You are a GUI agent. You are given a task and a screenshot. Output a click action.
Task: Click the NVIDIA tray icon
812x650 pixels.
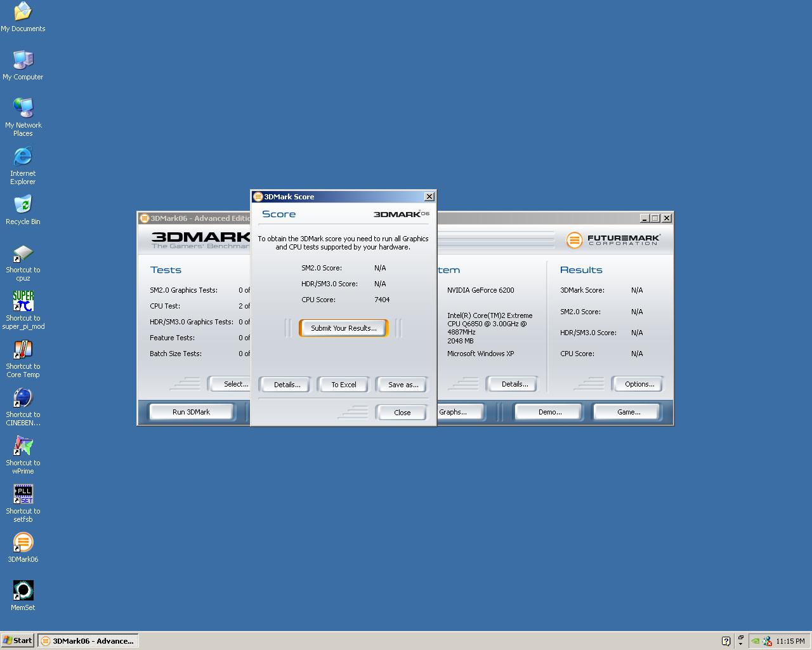[755, 641]
